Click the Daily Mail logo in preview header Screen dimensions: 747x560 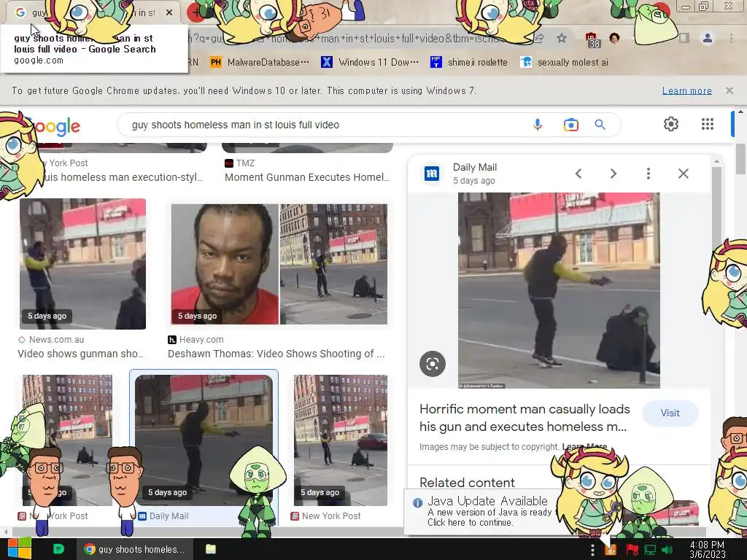click(432, 174)
